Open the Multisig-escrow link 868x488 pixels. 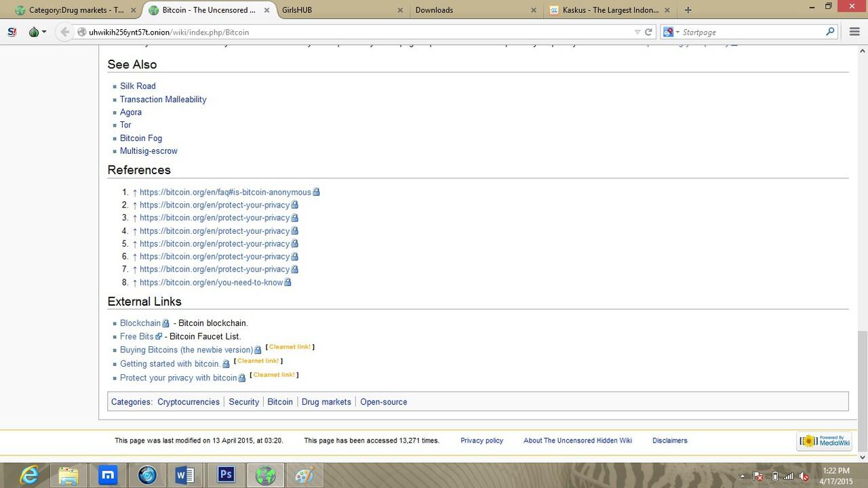[x=149, y=150]
